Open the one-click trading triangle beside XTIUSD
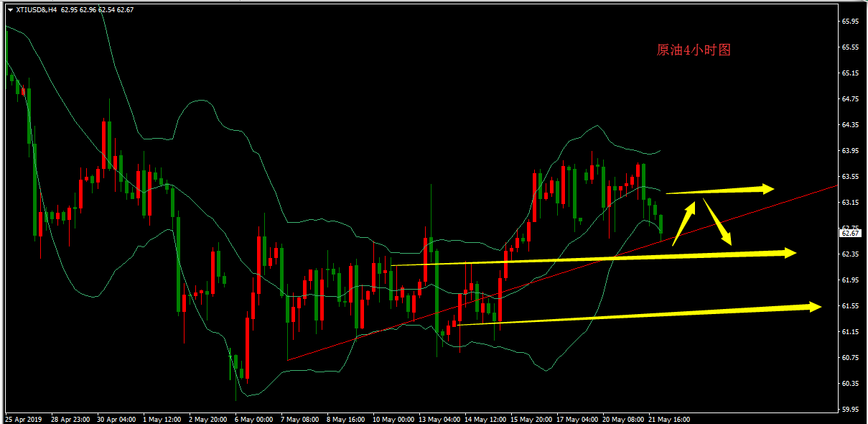This screenshot has height=424, width=868. tap(9, 10)
